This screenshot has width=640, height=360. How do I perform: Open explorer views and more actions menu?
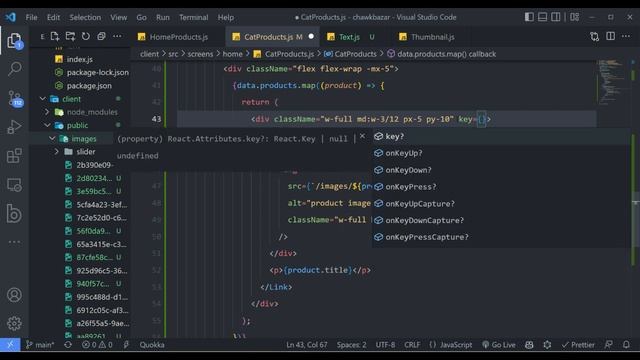point(117,37)
